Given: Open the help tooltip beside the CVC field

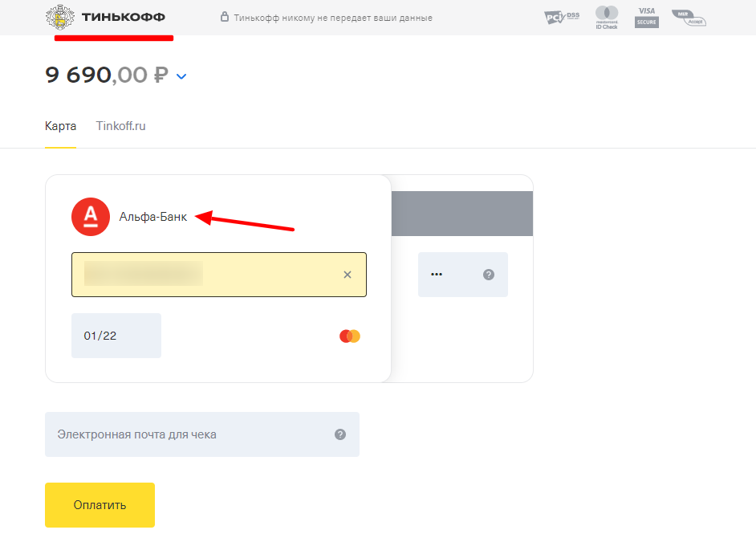Looking at the screenshot, I should coord(489,275).
